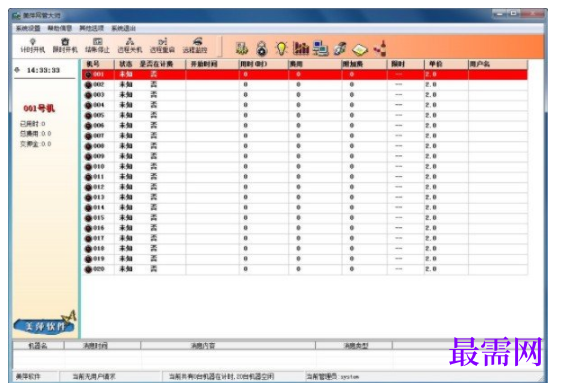Sort by the 状态 column header
Viewport: 561px width, 383px height.
coord(126,64)
